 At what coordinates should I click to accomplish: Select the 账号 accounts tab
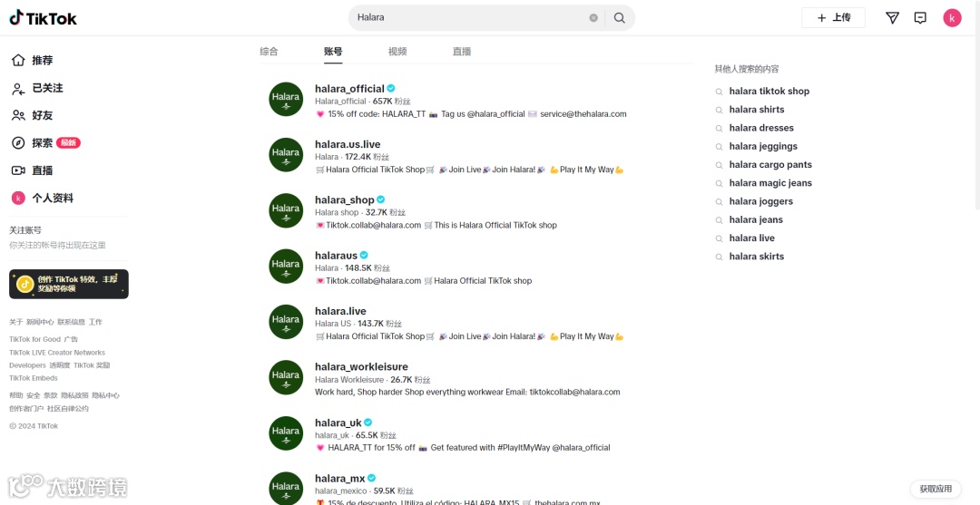coord(333,51)
